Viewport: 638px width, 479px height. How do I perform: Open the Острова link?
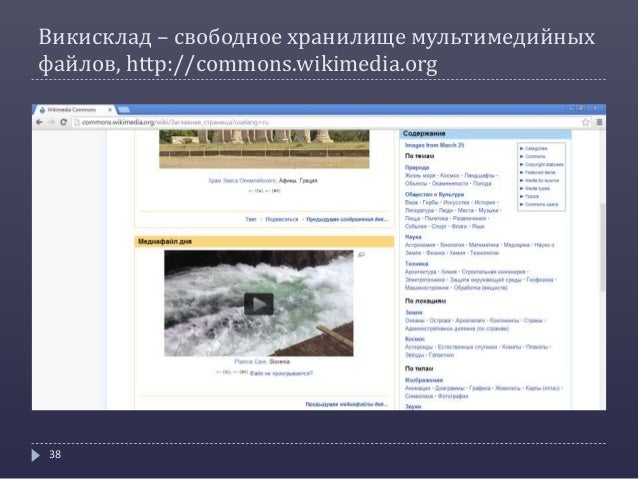[440, 321]
